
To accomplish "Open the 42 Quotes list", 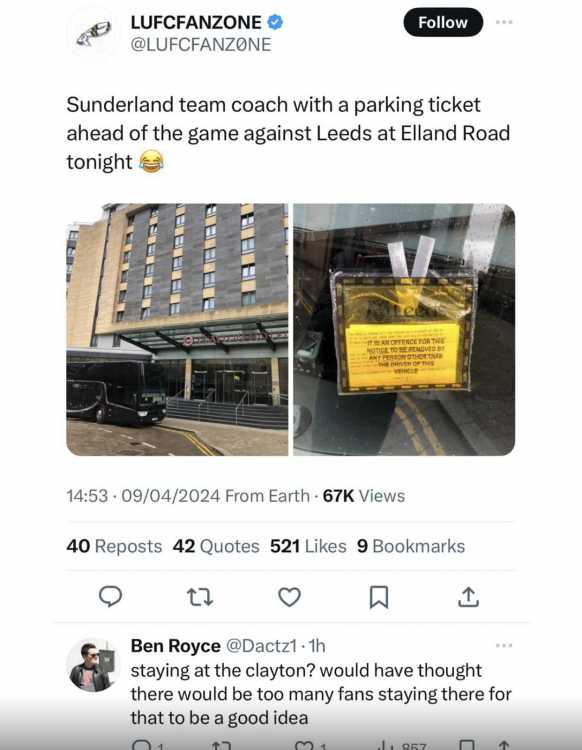I will coord(216,546).
